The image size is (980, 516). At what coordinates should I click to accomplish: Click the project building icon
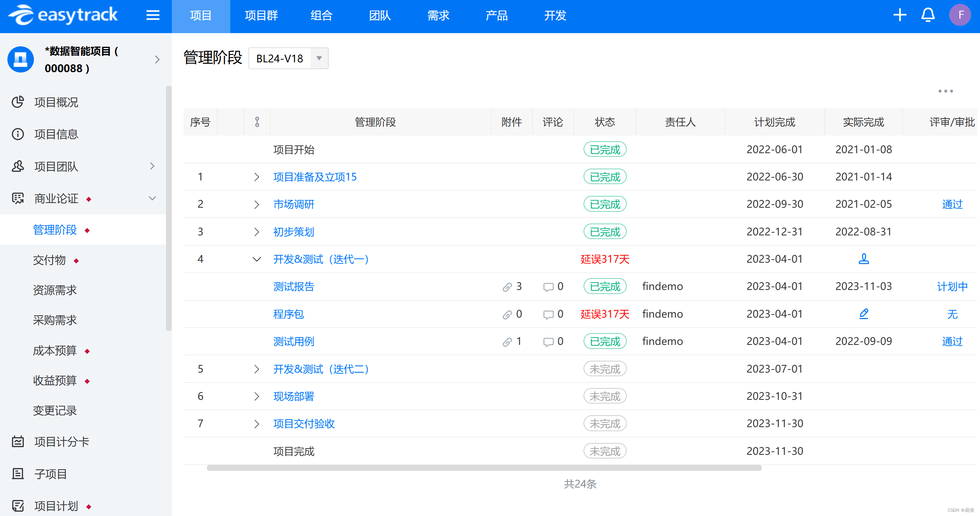click(21, 60)
